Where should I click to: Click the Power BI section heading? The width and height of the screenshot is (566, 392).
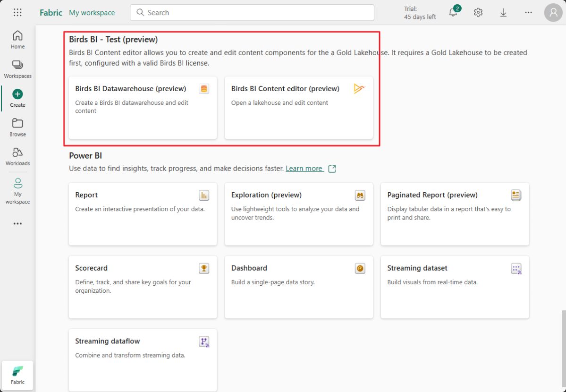pos(85,156)
